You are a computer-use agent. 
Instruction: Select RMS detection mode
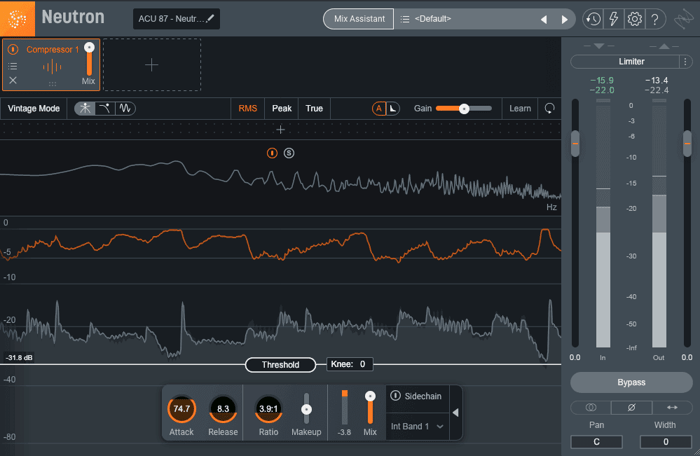pyautogui.click(x=248, y=109)
